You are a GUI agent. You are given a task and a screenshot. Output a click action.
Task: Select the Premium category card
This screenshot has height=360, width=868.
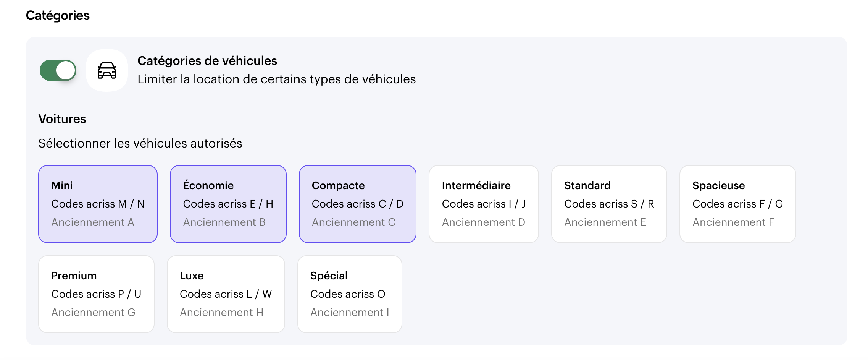(x=97, y=294)
